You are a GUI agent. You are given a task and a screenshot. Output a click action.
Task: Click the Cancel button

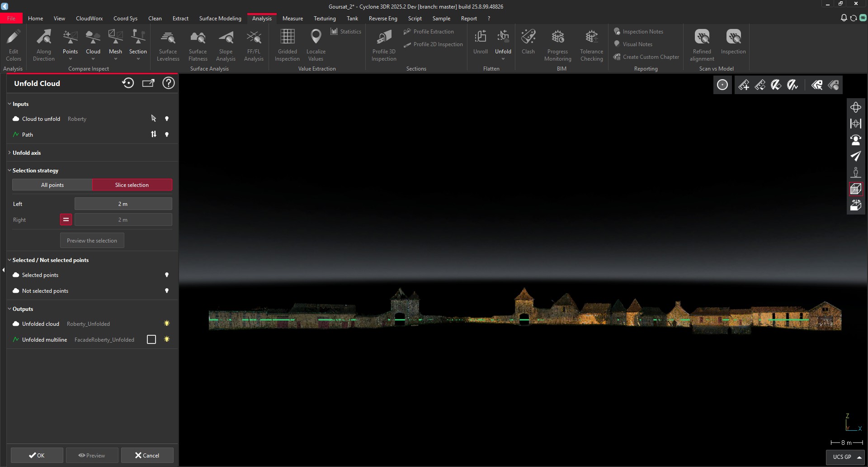pyautogui.click(x=147, y=455)
